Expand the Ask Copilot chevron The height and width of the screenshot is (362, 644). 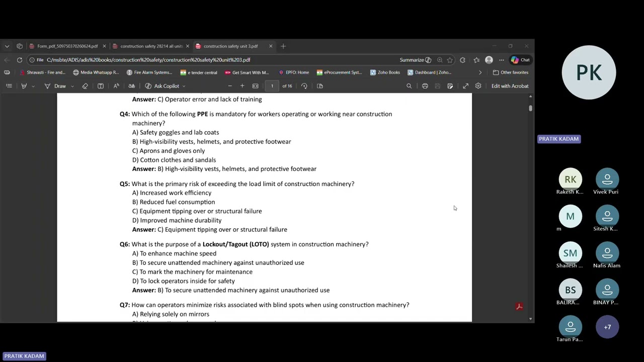pos(184,86)
